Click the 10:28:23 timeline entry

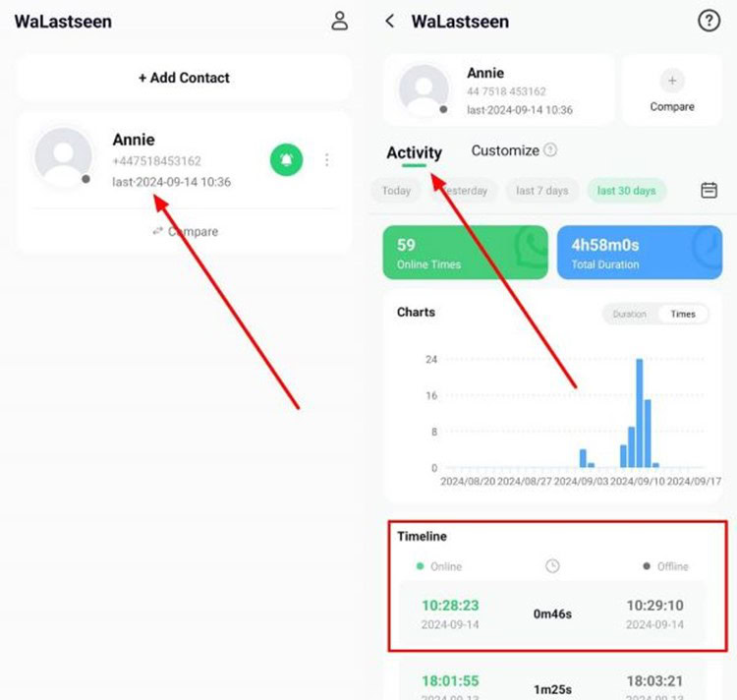(552, 613)
